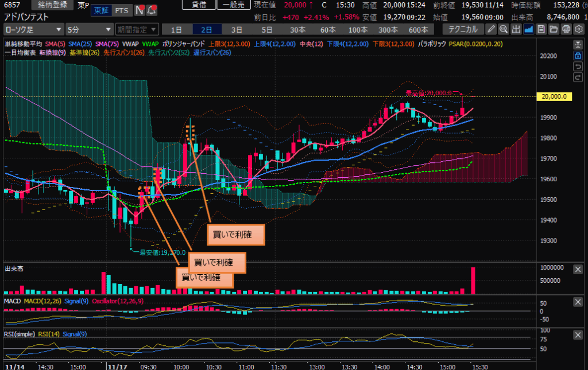Select the 3日 period tab
Screen dimensions: 588x370
237,29
